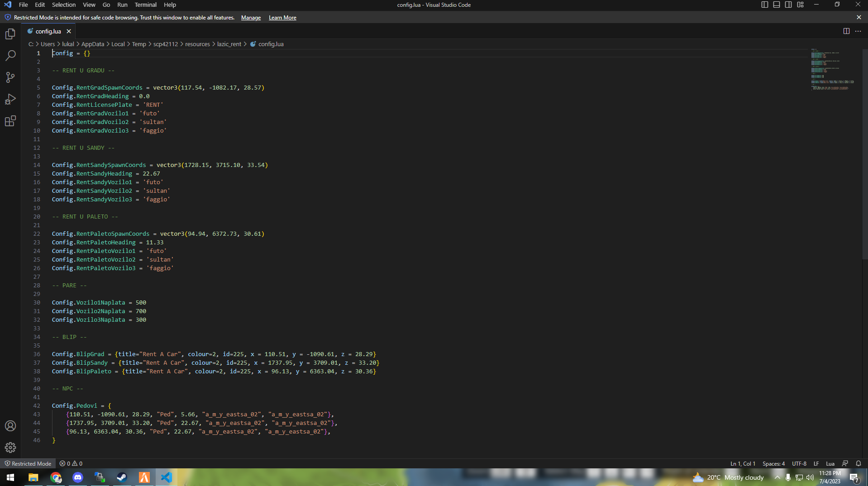Image resolution: width=868 pixels, height=486 pixels.
Task: Open the Source Control view
Action: tap(10, 77)
